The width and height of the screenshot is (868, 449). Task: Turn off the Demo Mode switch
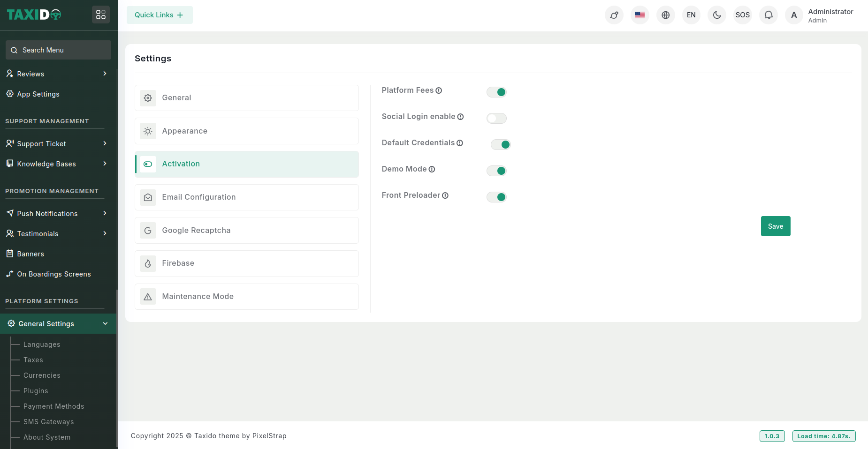coord(496,171)
